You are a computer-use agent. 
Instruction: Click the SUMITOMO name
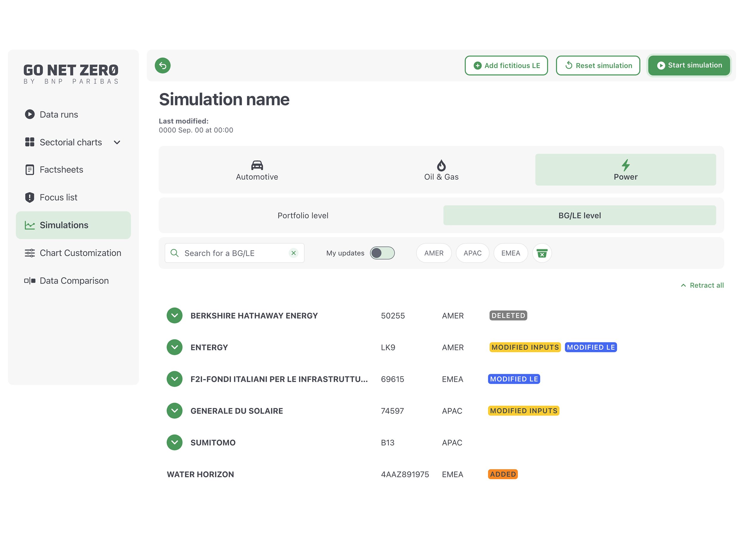point(213,443)
